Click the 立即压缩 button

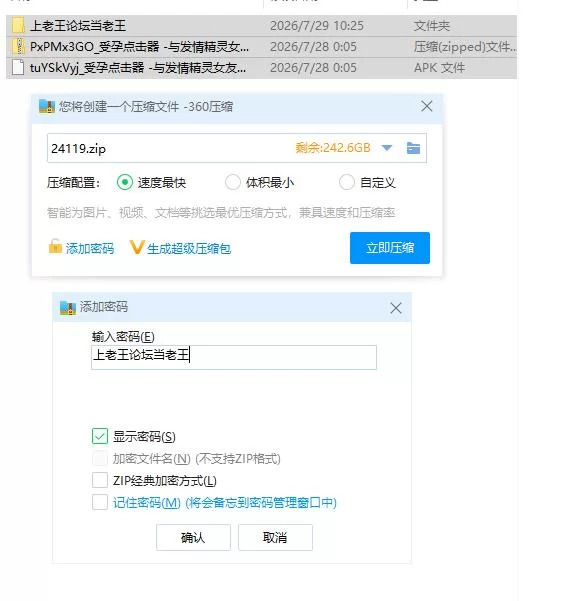point(390,248)
